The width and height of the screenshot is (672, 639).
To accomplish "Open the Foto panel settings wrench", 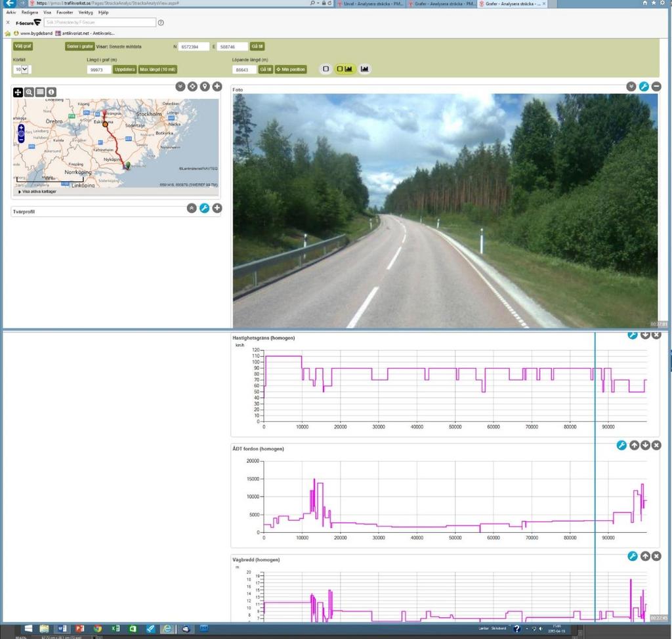I will tap(644, 87).
